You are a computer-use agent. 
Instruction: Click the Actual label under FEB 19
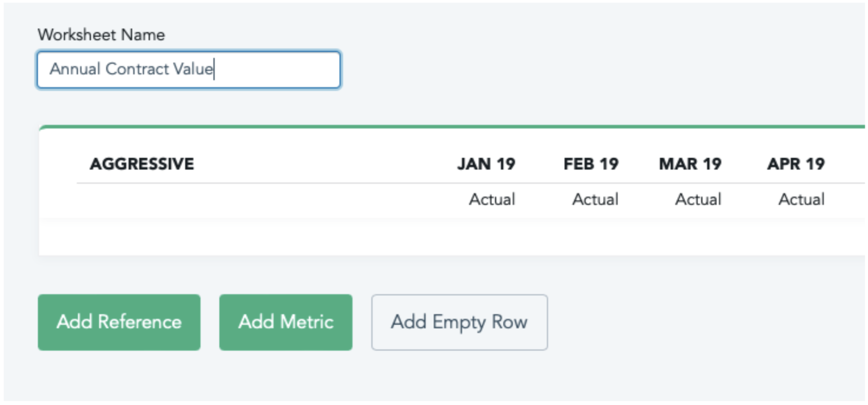[595, 199]
